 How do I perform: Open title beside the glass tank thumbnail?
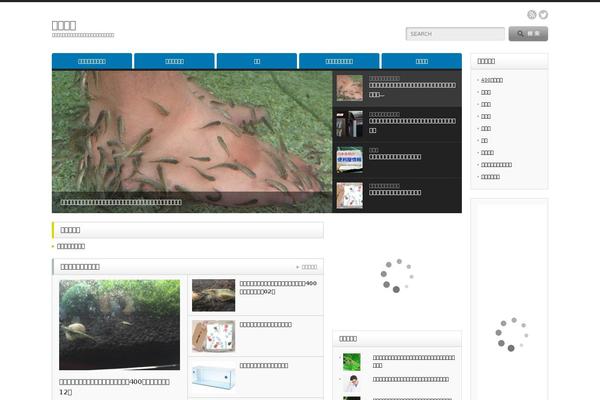click(x=264, y=366)
